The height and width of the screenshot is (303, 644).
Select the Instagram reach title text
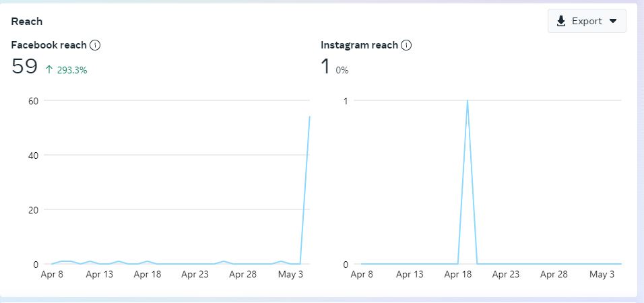pyautogui.click(x=359, y=45)
